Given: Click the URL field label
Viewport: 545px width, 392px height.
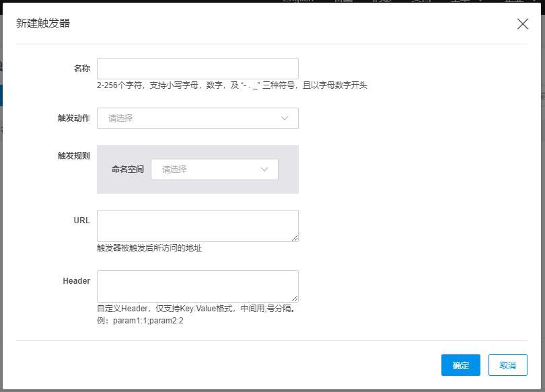Looking at the screenshot, I should 81,221.
